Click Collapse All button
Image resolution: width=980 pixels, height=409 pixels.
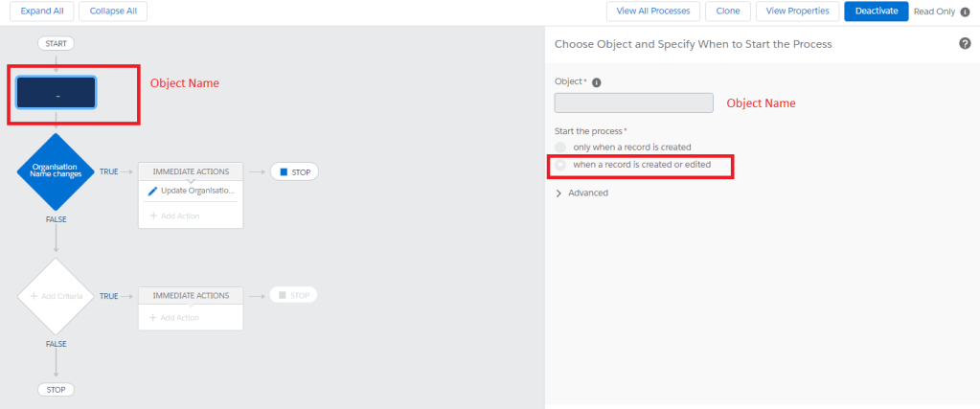click(113, 11)
